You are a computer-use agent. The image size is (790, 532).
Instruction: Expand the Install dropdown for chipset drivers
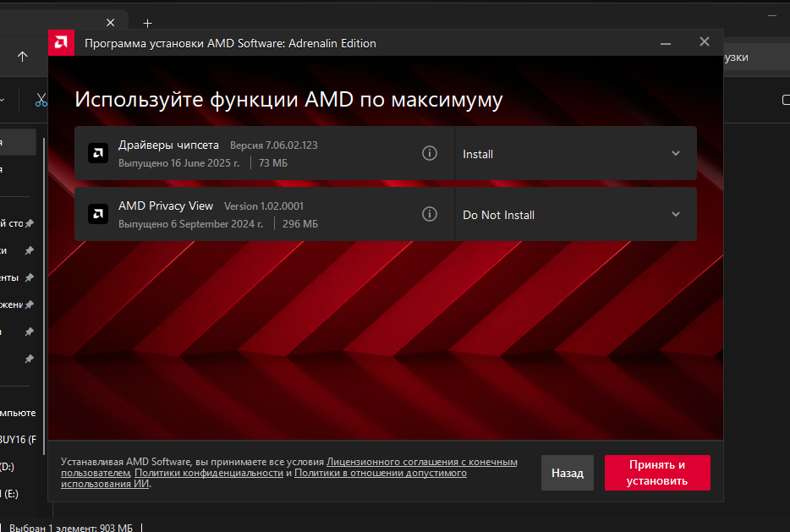pyautogui.click(x=576, y=153)
